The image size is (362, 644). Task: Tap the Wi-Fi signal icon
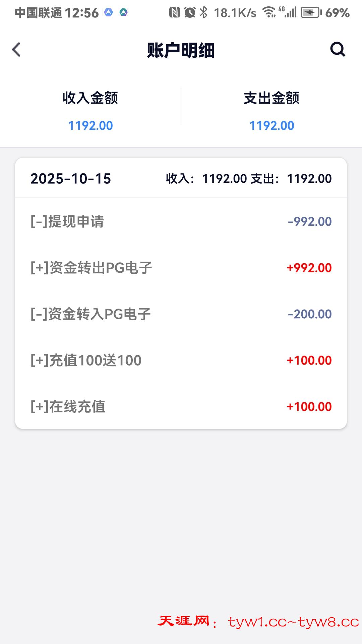(268, 13)
